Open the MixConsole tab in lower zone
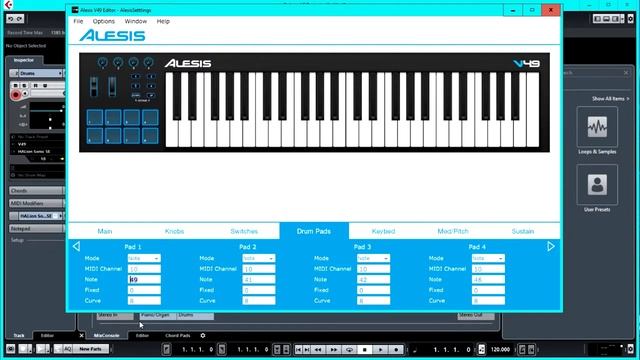640x360 pixels. pyautogui.click(x=107, y=336)
